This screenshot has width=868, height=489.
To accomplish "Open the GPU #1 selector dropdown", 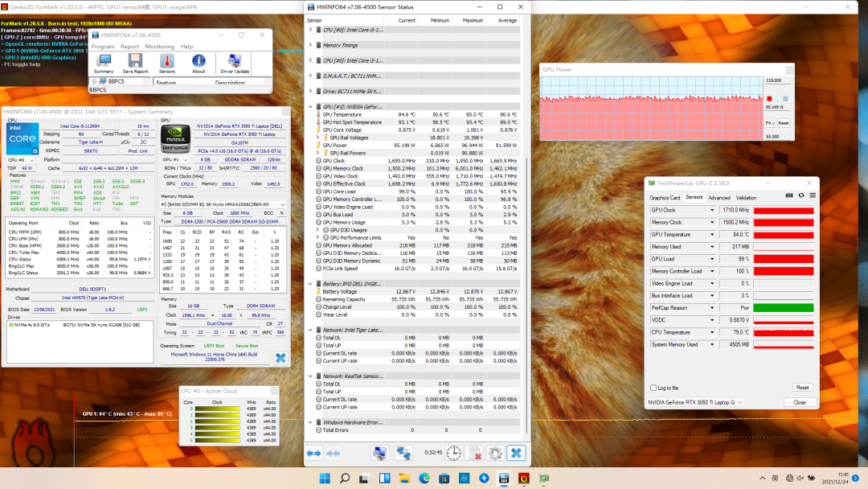I will pyautogui.click(x=175, y=159).
